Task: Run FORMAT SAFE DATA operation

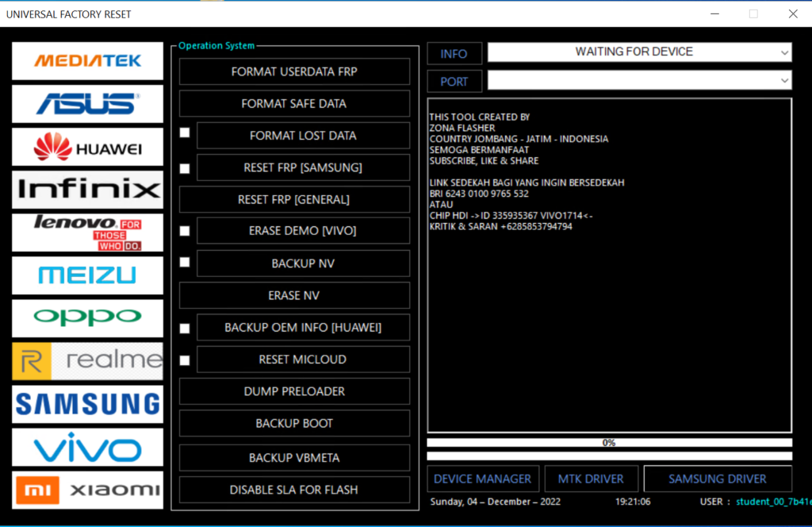Action: 294,104
